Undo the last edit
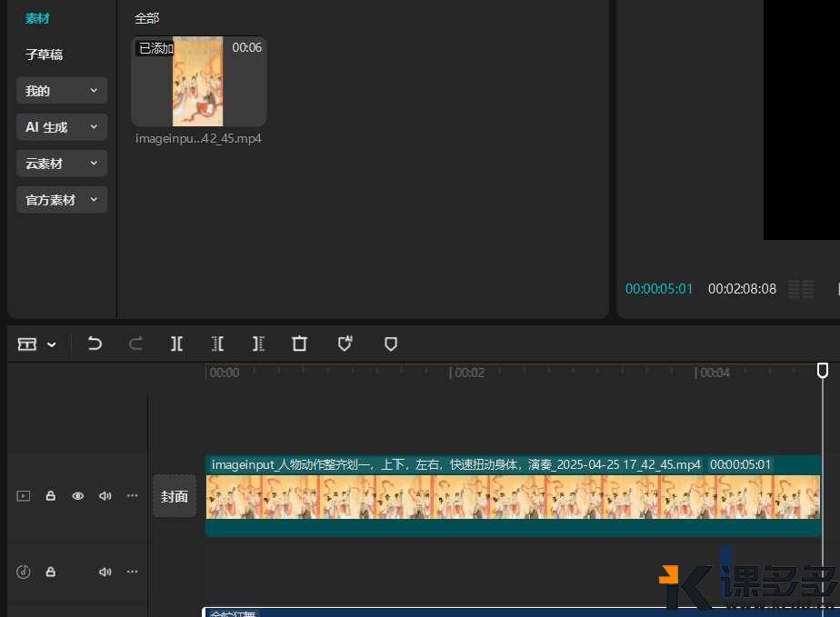The height and width of the screenshot is (617, 840). coord(95,343)
